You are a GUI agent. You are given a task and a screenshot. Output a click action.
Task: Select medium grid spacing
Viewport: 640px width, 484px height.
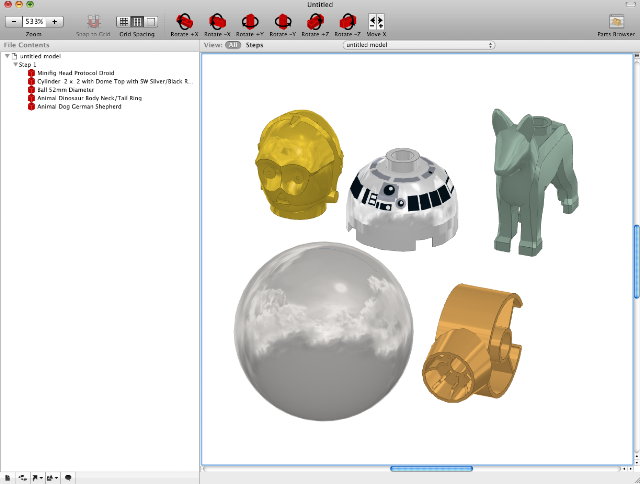click(137, 22)
